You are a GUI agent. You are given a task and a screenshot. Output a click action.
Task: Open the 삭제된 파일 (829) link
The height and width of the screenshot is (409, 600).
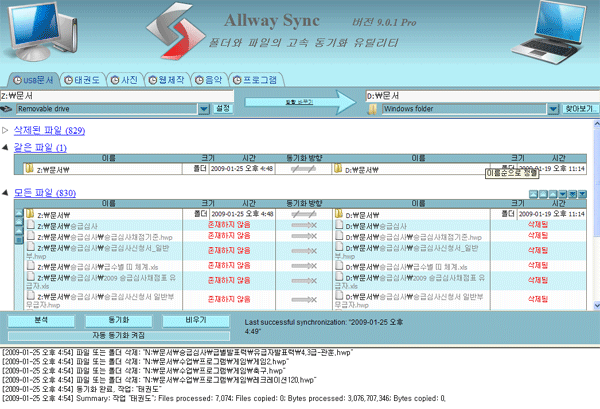(x=49, y=130)
